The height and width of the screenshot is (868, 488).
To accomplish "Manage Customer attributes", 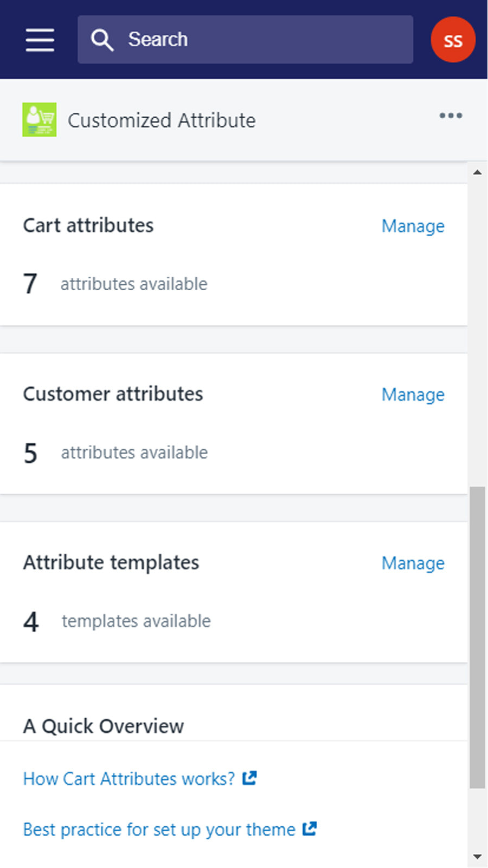I will (413, 395).
